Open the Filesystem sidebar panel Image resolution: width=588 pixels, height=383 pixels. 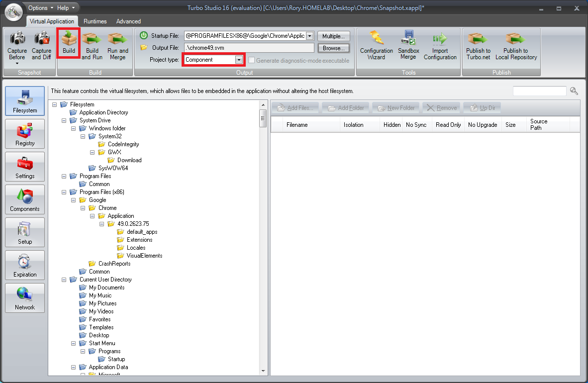(x=25, y=101)
